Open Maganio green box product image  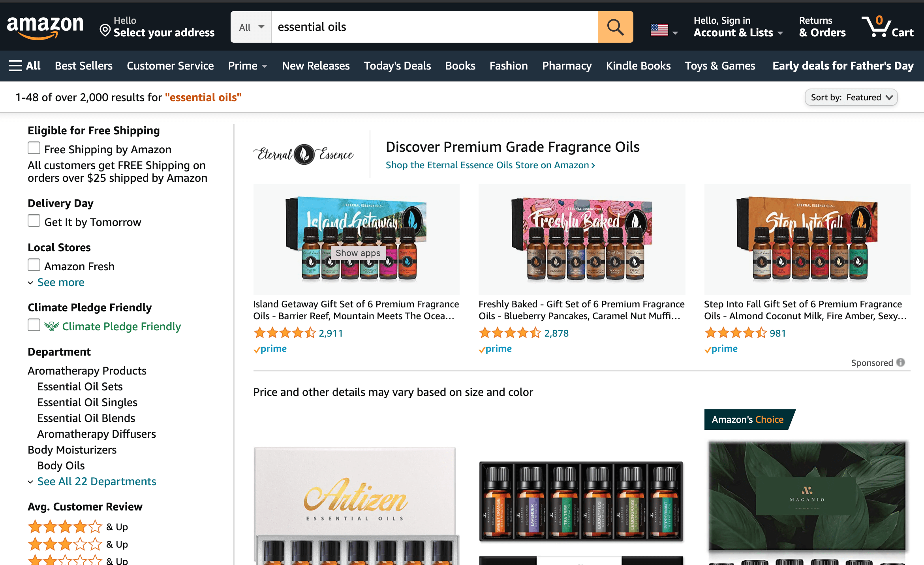click(807, 503)
